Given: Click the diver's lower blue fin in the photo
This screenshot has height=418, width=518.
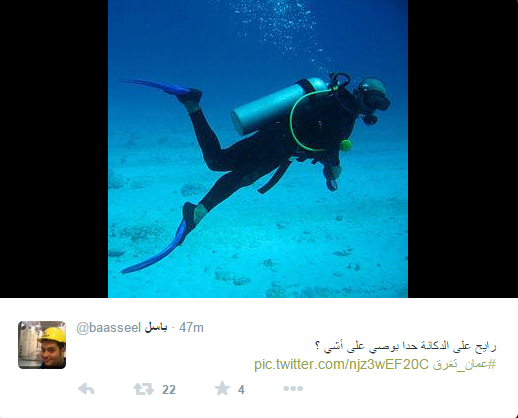Looking at the screenshot, I should click(155, 248).
